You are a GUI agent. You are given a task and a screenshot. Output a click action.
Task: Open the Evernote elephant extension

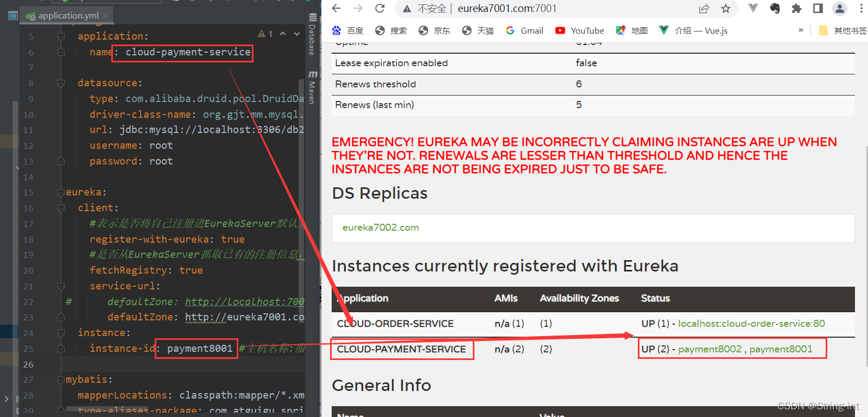[x=775, y=8]
